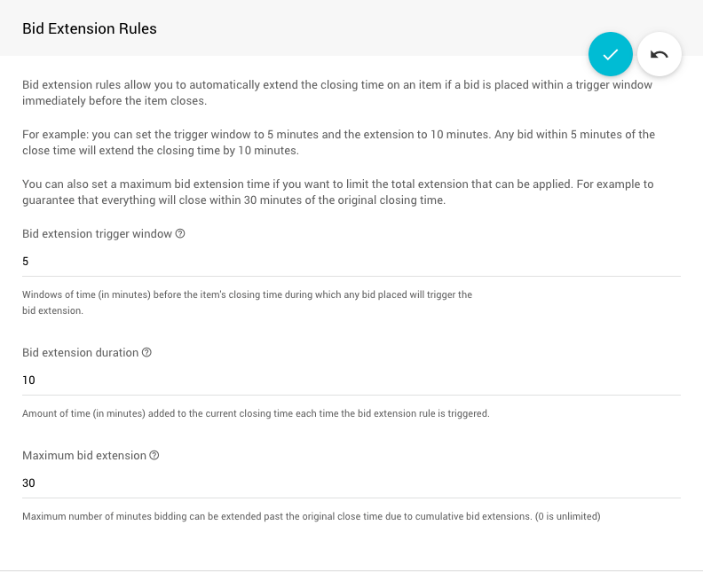This screenshot has height=588, width=703.
Task: Open help icon for trigger window
Action: coord(180,234)
